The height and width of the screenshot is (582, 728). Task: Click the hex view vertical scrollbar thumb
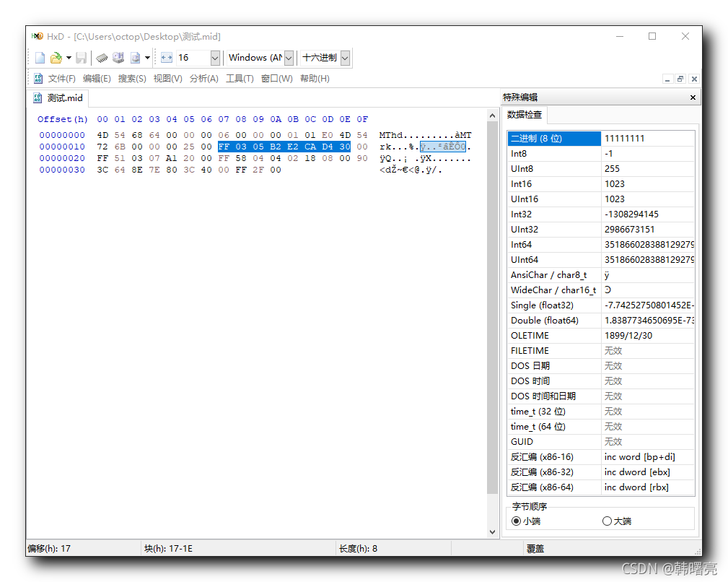click(492, 307)
